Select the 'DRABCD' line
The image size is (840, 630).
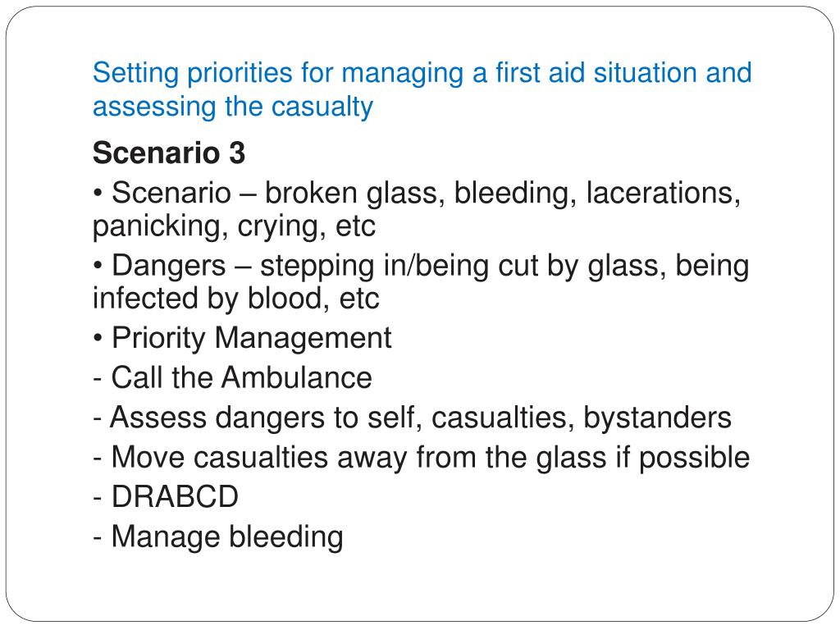tap(166, 496)
